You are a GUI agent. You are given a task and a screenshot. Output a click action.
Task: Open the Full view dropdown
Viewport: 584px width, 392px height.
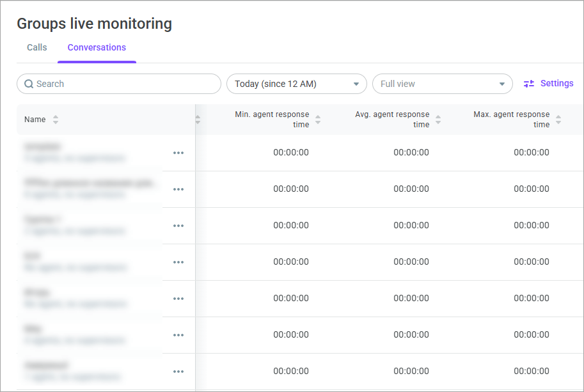tap(442, 84)
